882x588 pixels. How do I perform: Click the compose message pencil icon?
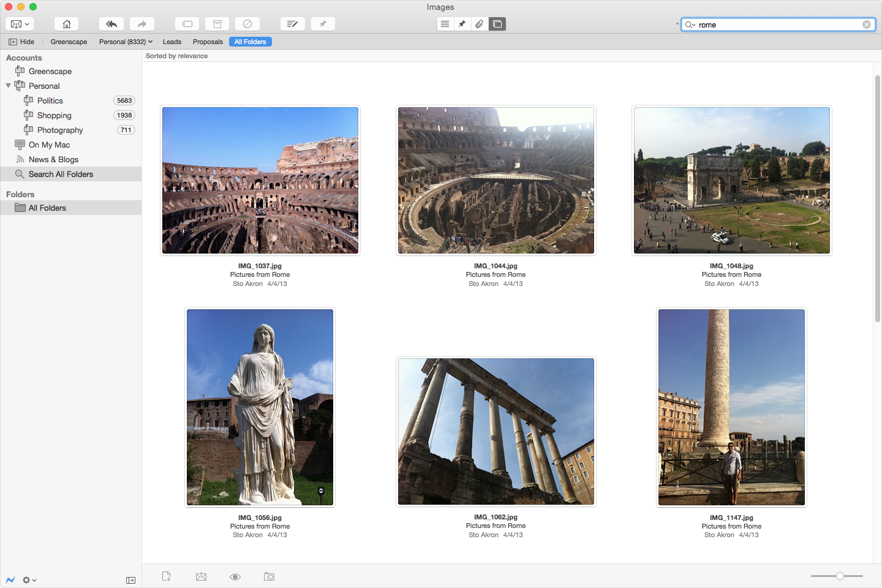coord(292,24)
